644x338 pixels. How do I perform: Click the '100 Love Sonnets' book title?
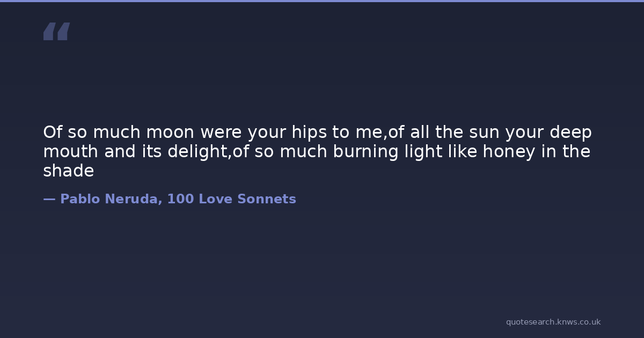pyautogui.click(x=231, y=199)
